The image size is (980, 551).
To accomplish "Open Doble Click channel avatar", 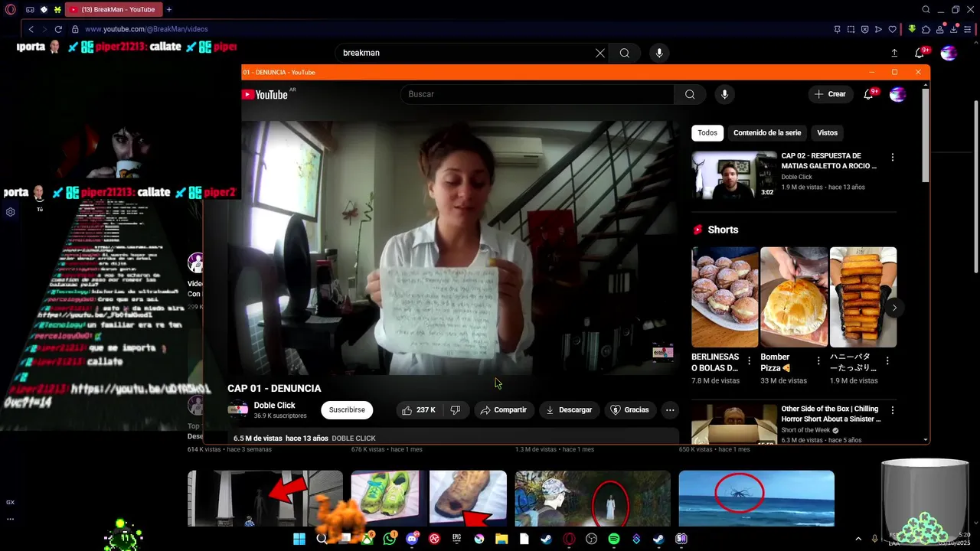I will click(x=239, y=410).
